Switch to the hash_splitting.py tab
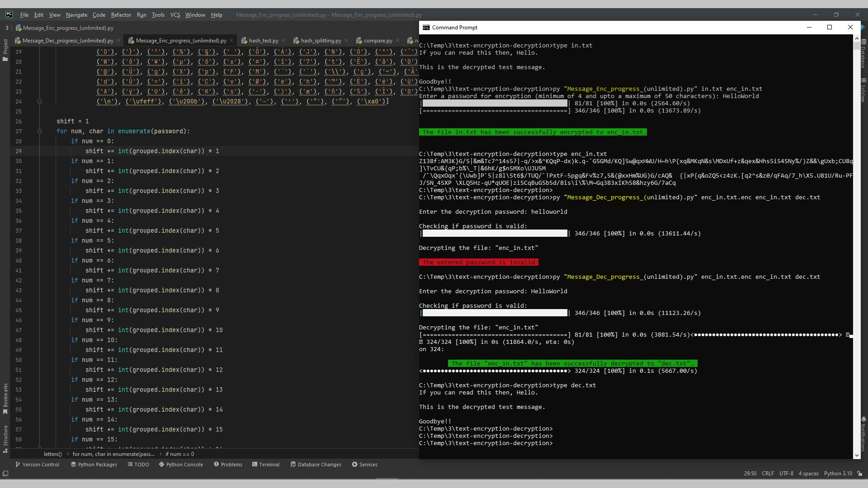This screenshot has height=488, width=868. point(321,41)
